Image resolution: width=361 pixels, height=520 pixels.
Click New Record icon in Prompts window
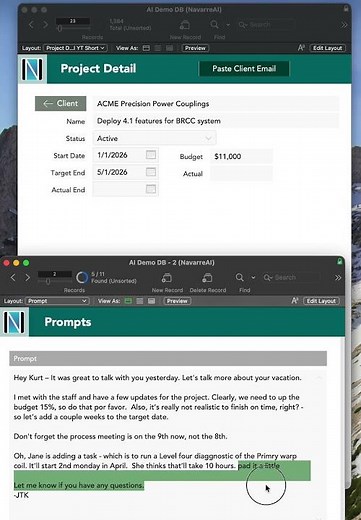point(167,278)
